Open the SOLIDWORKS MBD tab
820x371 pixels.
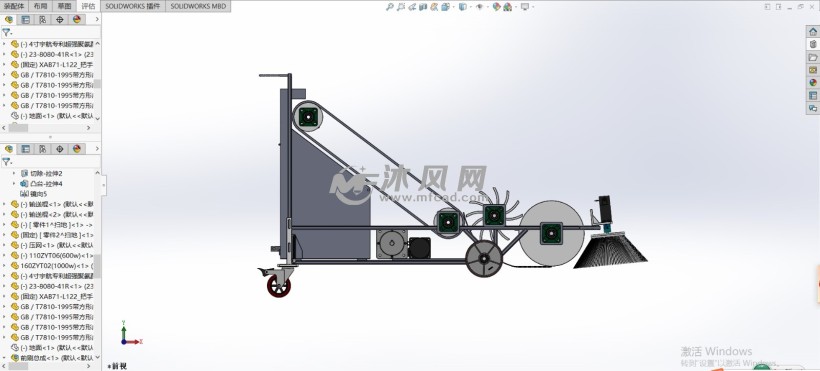pyautogui.click(x=198, y=6)
